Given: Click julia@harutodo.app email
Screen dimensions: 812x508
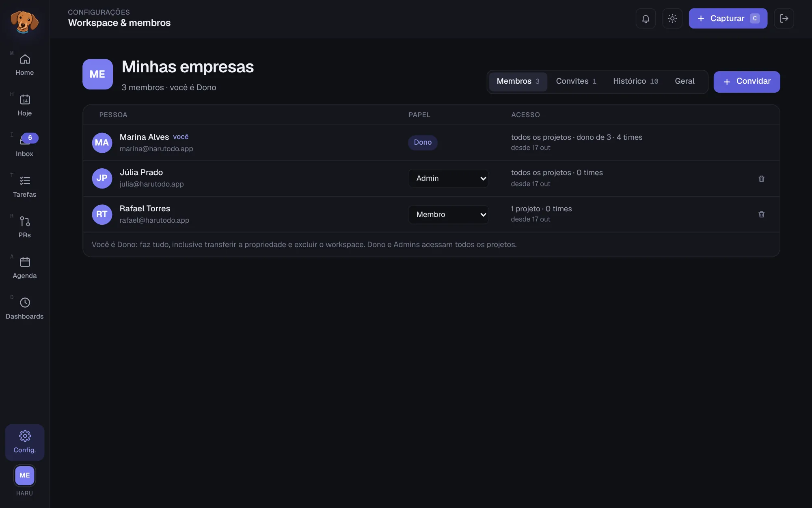Looking at the screenshot, I should click(151, 185).
